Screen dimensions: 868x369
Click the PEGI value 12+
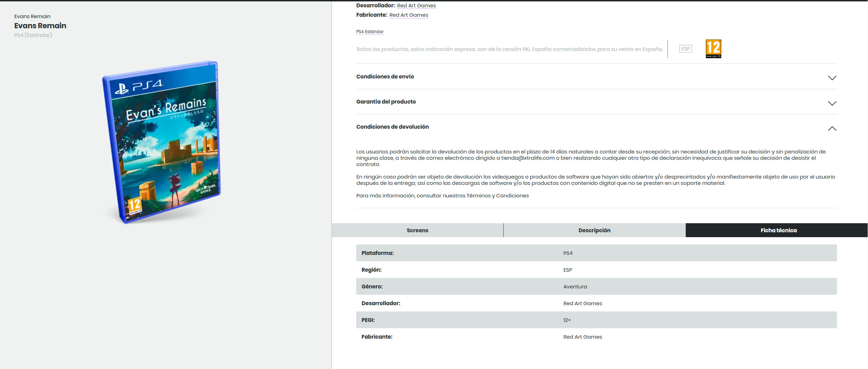pos(567,320)
